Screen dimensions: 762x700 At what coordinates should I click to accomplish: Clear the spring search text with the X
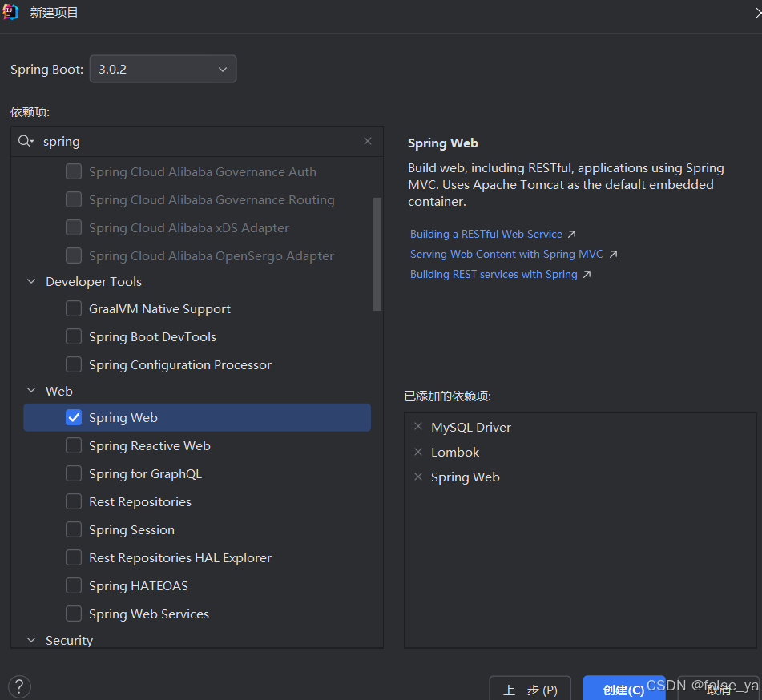tap(368, 141)
